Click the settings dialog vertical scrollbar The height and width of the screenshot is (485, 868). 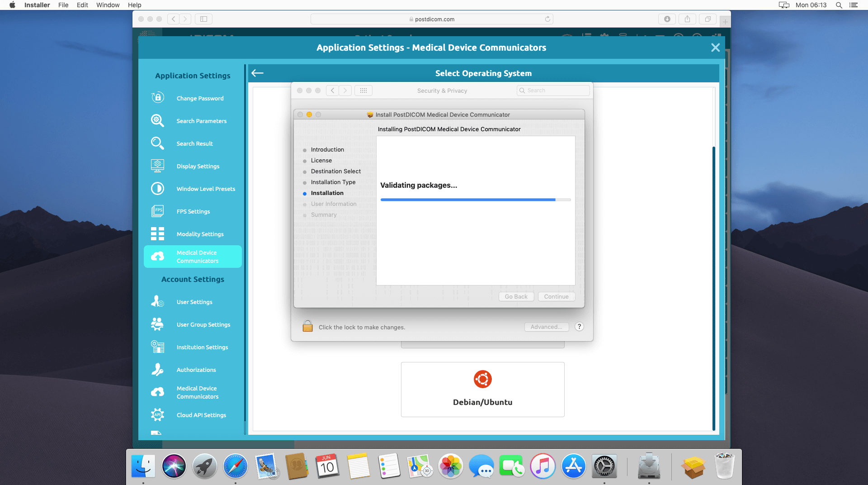714,288
